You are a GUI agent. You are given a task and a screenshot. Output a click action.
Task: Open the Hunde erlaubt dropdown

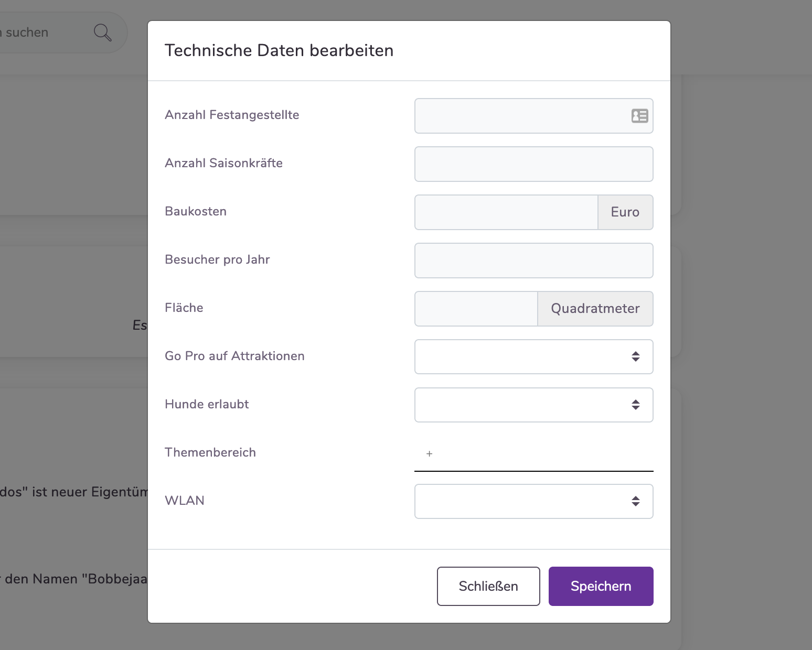[533, 405]
